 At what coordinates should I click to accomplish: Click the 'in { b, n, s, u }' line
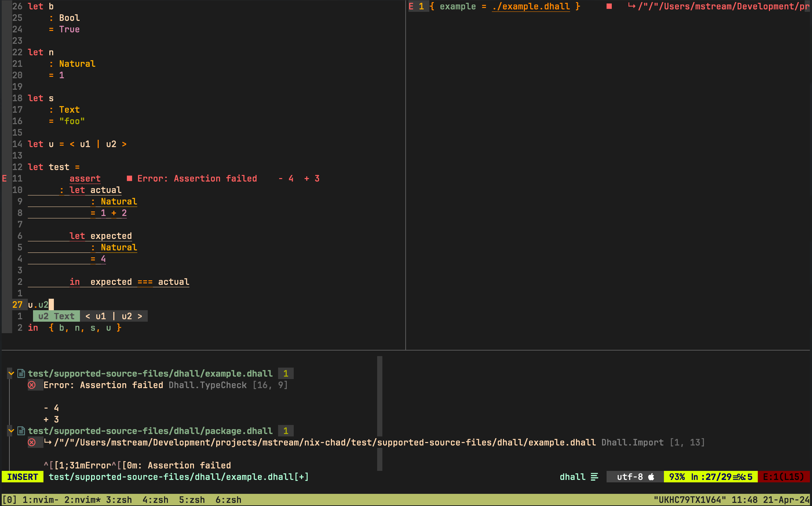[75, 328]
